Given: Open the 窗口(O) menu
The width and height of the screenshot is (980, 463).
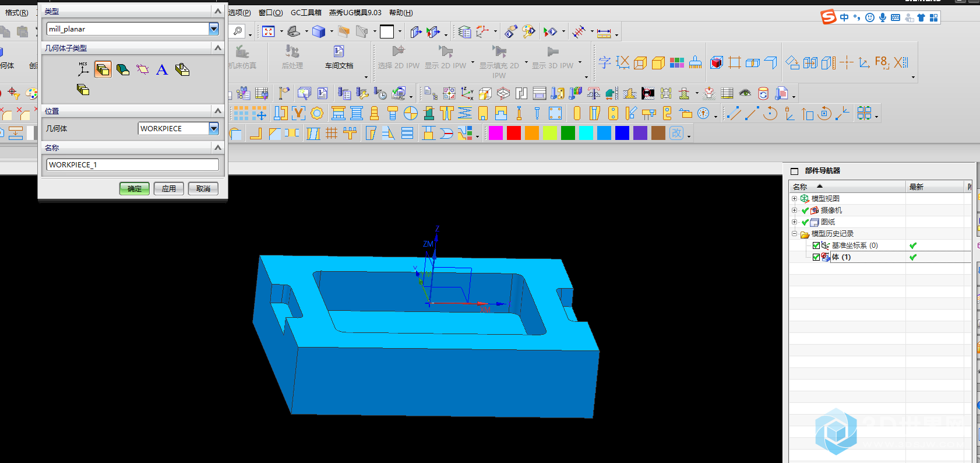Looking at the screenshot, I should coord(271,12).
